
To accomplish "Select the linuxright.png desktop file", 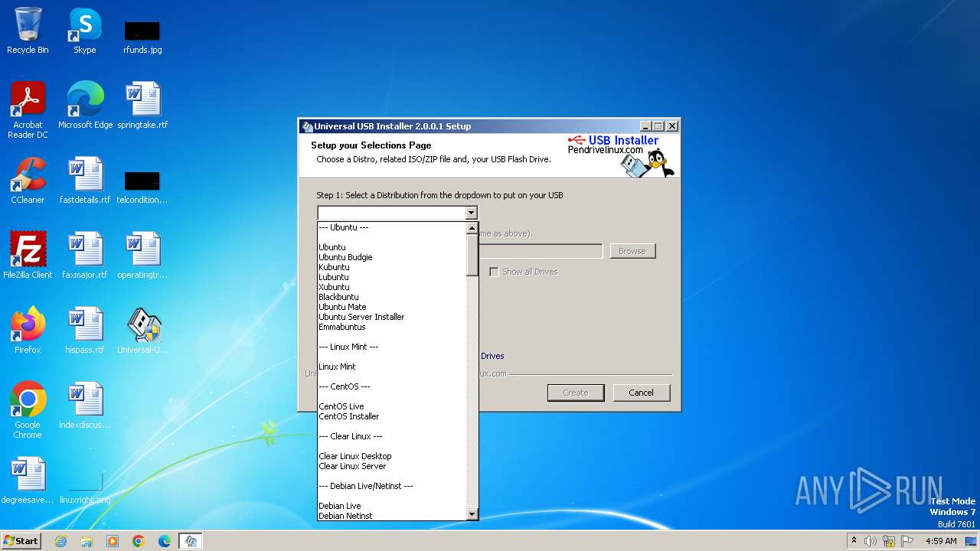I will point(85,488).
